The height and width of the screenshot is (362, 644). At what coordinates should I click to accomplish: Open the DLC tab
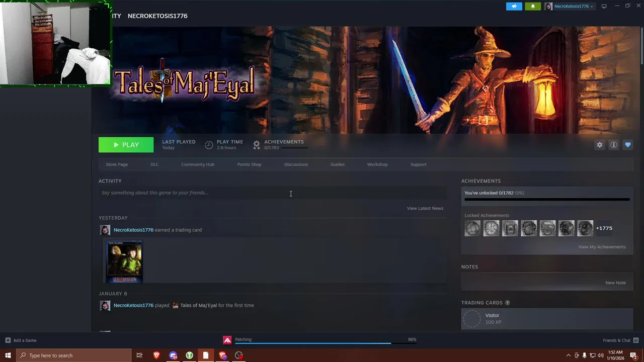tap(154, 164)
